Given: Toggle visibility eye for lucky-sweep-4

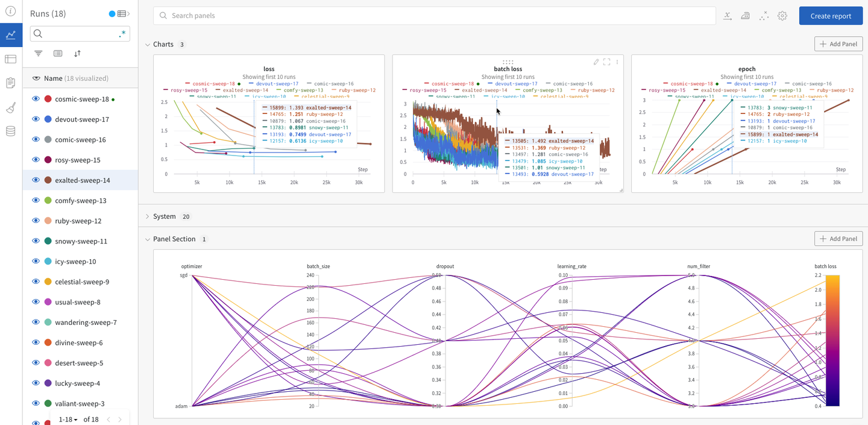Looking at the screenshot, I should [36, 383].
